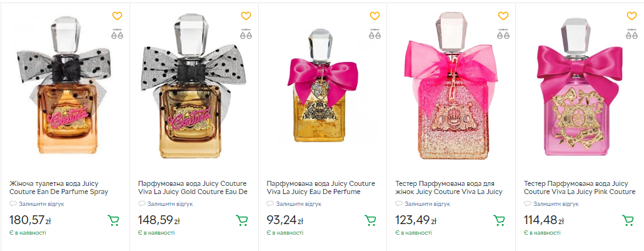Viewport: 644px width, 251px height.
Task: Add 123,49 zł tester to shopping cart
Action: (x=499, y=220)
